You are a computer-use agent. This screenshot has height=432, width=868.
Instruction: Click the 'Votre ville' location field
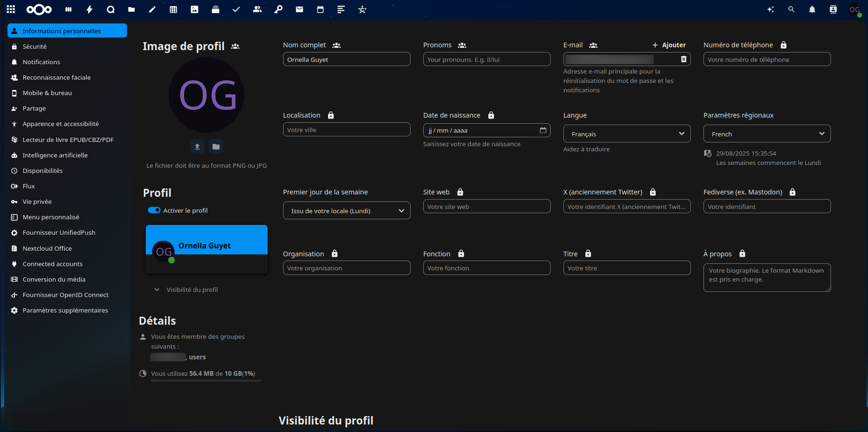[x=346, y=130]
